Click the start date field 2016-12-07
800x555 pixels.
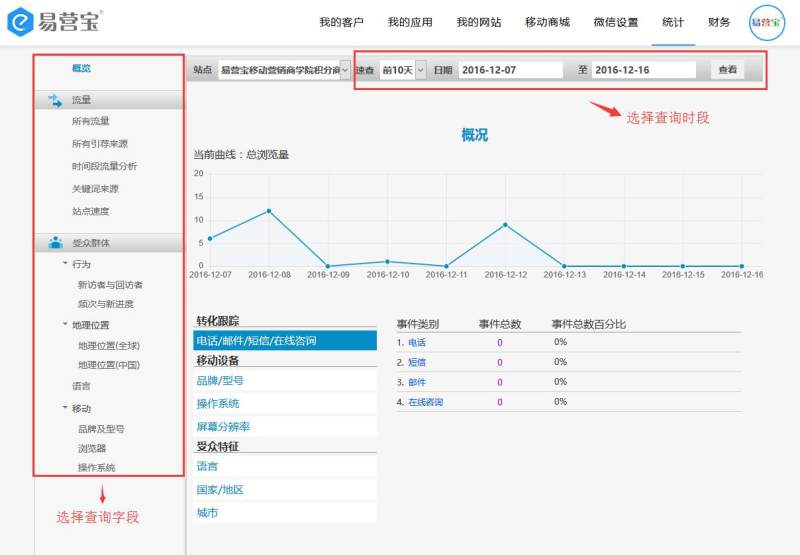(x=510, y=70)
